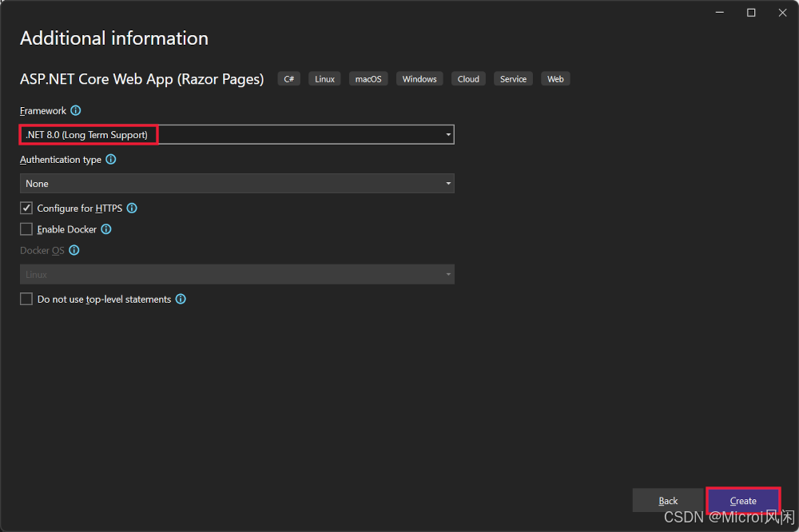Enable Docker checkbox
This screenshot has width=799, height=532.
tap(26, 229)
